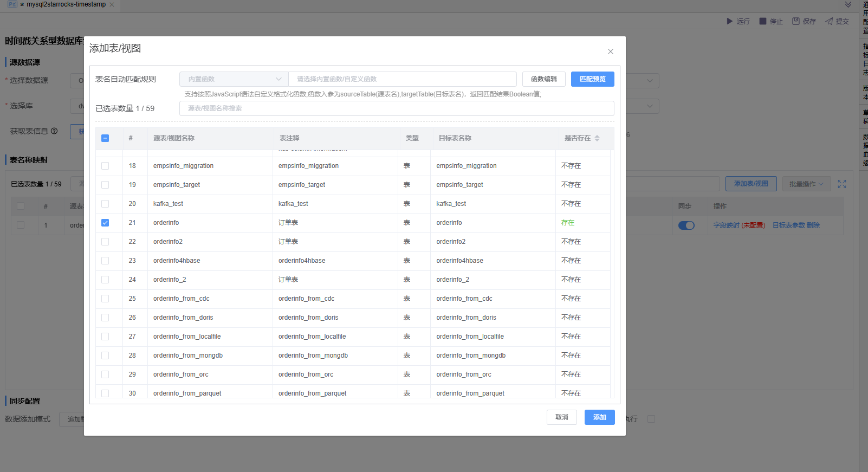Click the 添加 confirm button
This screenshot has width=868, height=472.
point(599,417)
